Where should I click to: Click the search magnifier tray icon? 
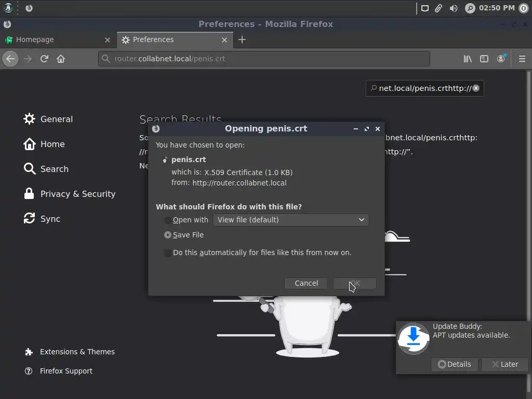pos(470,8)
